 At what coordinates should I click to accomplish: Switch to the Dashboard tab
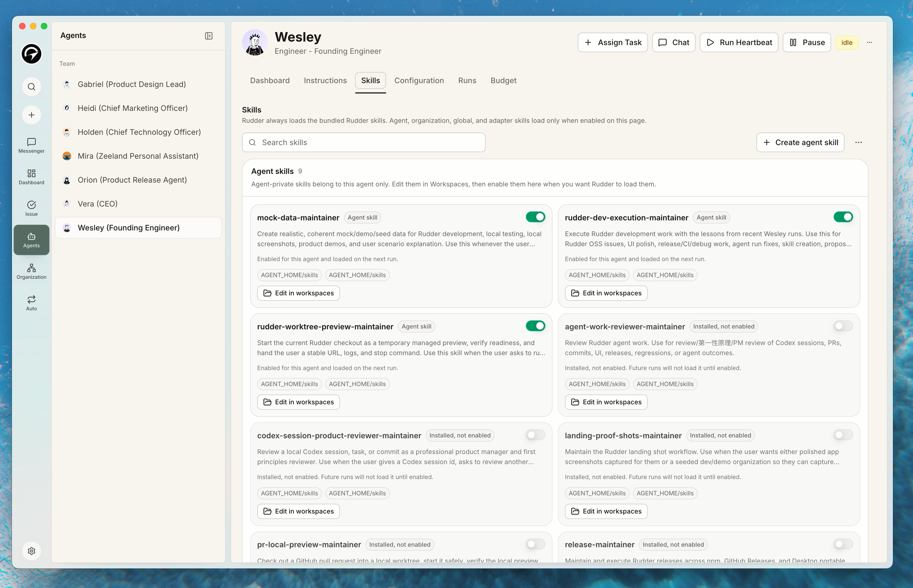point(270,80)
